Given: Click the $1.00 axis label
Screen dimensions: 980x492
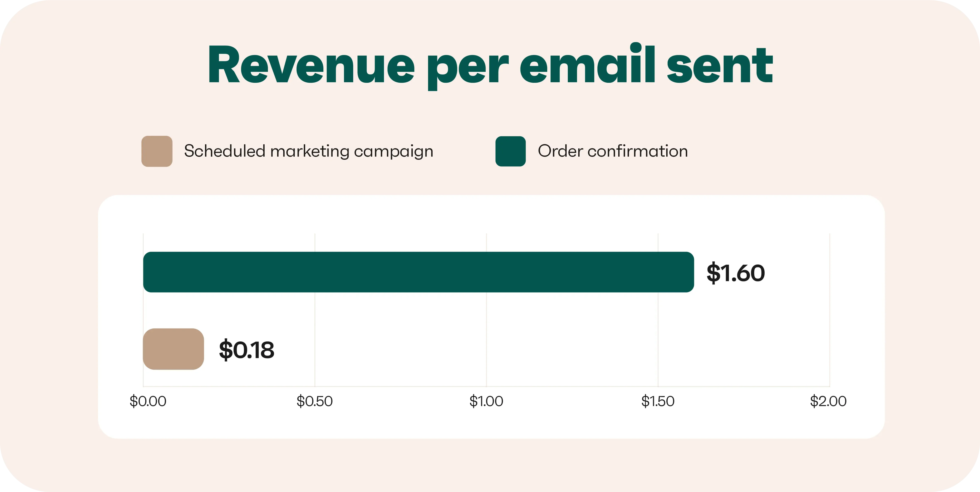Looking at the screenshot, I should (486, 401).
